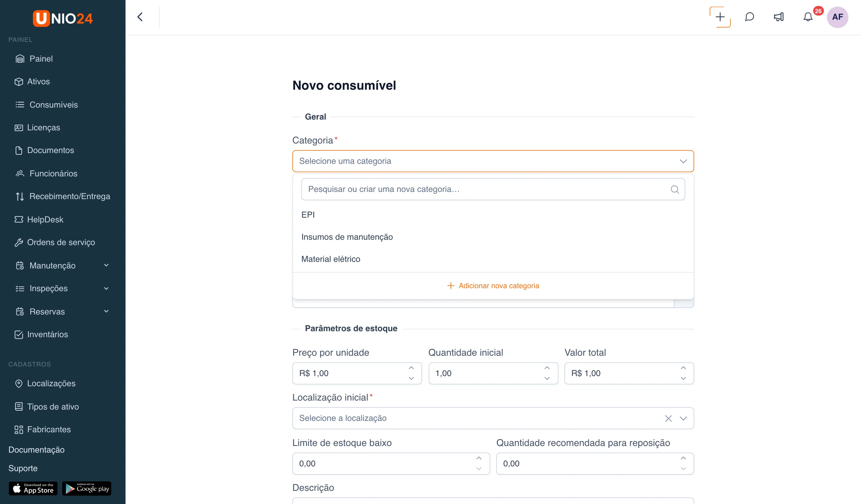
Task: Open Ativos in the sidebar
Action: click(x=33, y=82)
